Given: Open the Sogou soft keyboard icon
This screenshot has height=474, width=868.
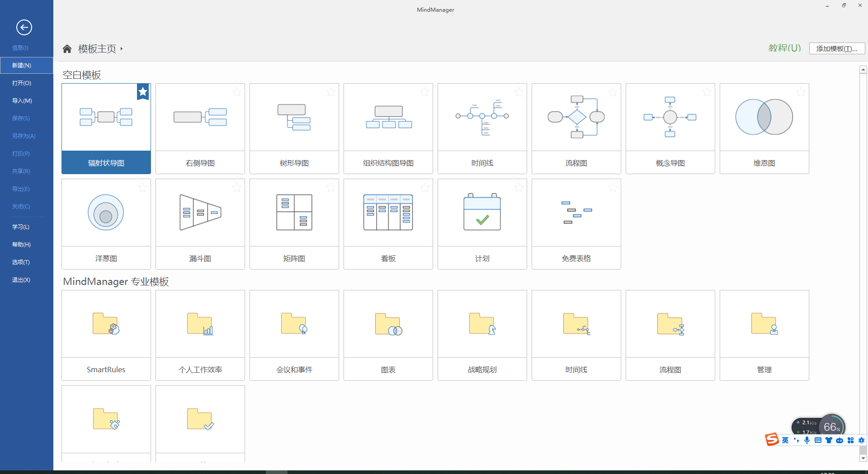Looking at the screenshot, I should coord(818,440).
